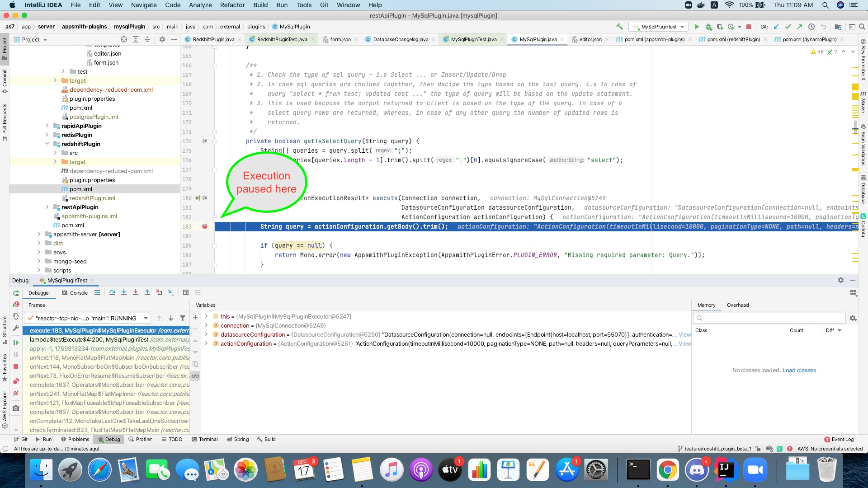The height and width of the screenshot is (488, 868).
Task: Collapse the redshiftPlugin project folder
Action: click(x=47, y=144)
